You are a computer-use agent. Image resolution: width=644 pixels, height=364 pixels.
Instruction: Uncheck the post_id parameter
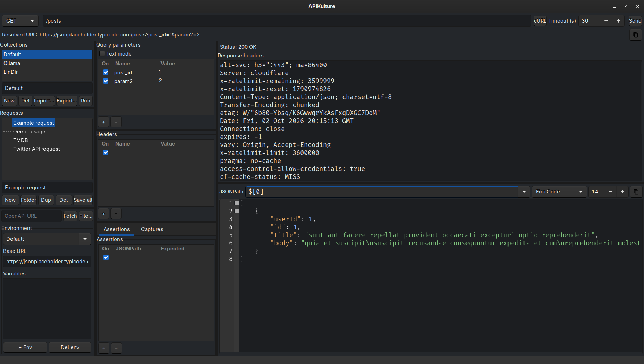(106, 72)
